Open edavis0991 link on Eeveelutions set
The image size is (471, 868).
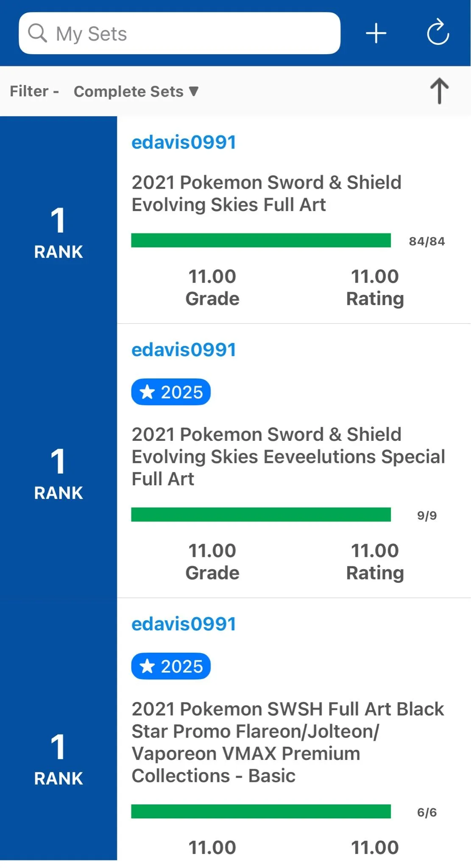pyautogui.click(x=184, y=350)
